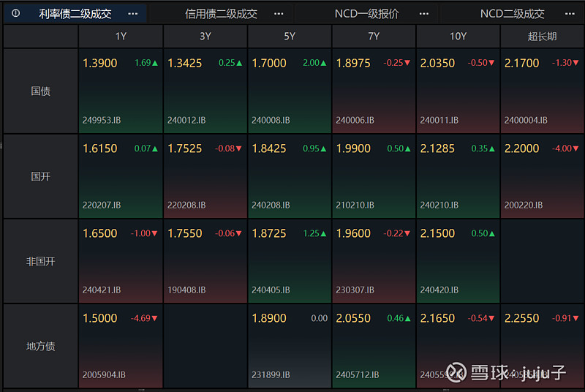This screenshot has width=585, height=392.
Task: Open the NCD二级成交 tab
Action: pos(512,13)
